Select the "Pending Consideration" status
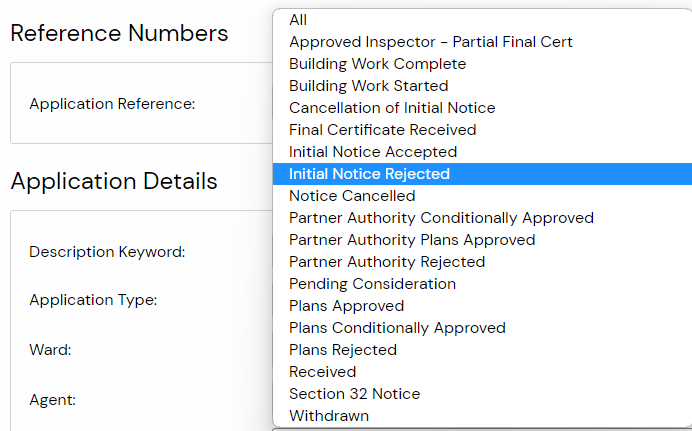The width and height of the screenshot is (692, 431). (372, 284)
